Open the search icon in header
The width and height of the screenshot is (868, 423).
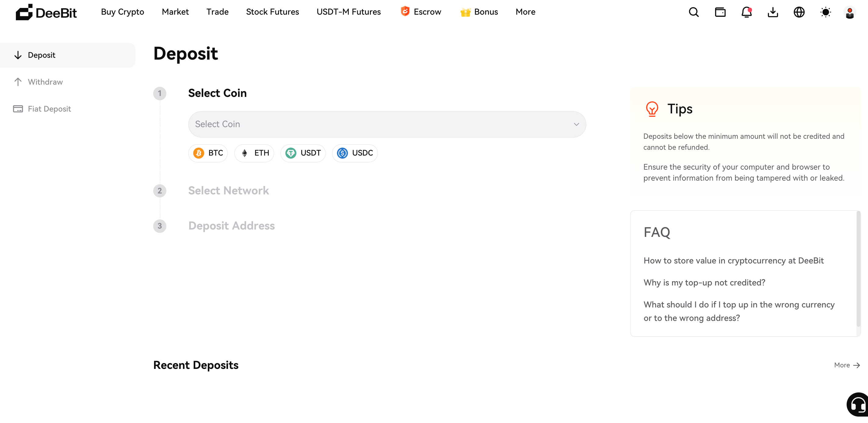[x=693, y=12]
